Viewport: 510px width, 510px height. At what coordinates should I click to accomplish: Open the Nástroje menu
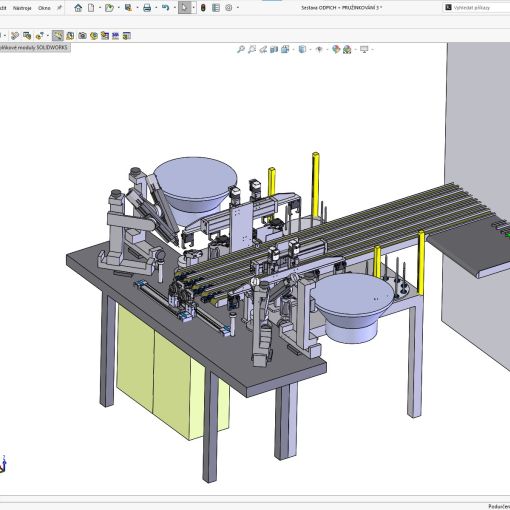(22, 8)
